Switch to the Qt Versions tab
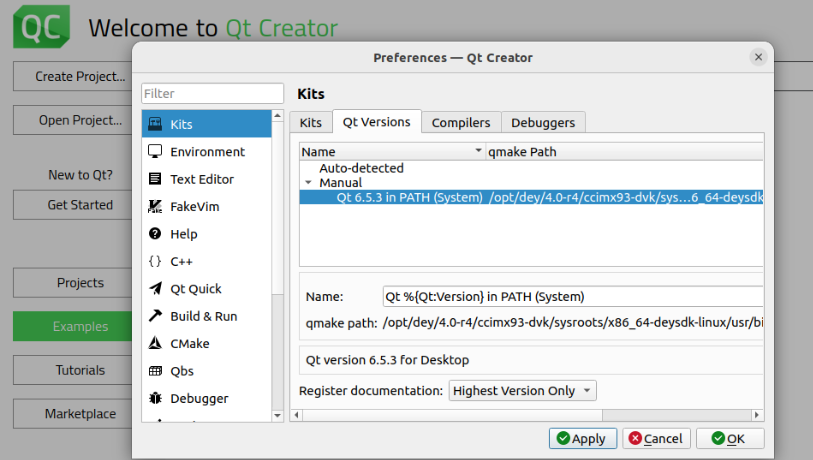 pos(376,122)
